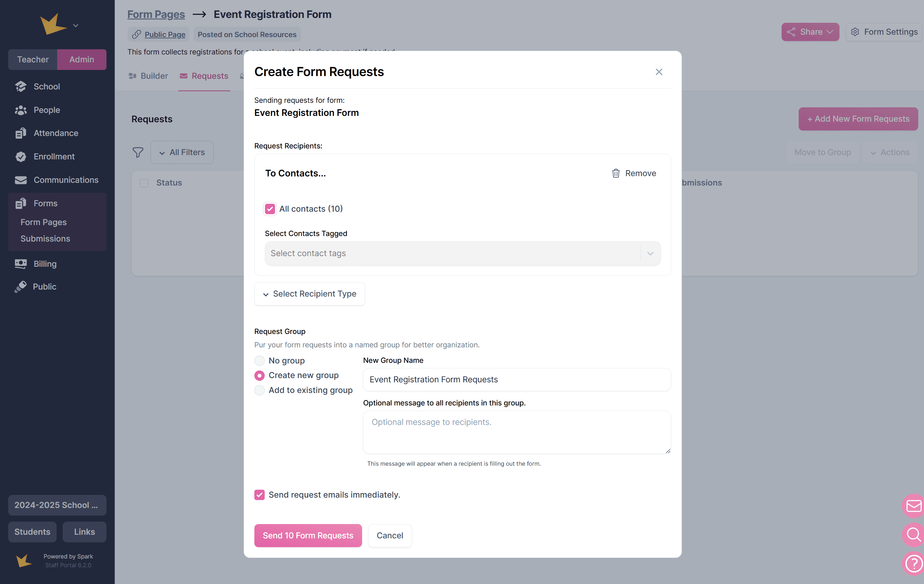Viewport: 924px width, 584px height.
Task: Click the trash Remove icon for contacts
Action: point(615,173)
